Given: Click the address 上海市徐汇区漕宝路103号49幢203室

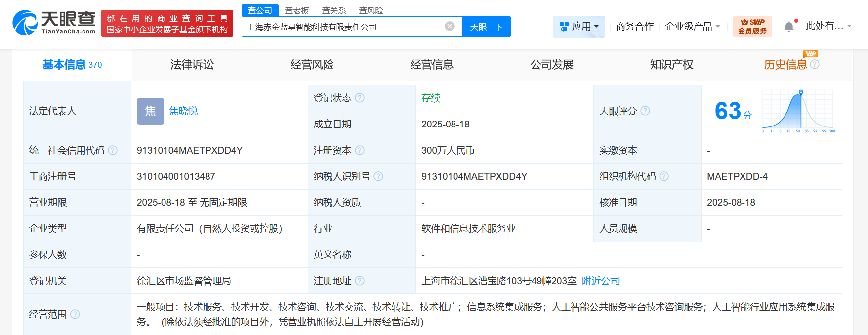Looking at the screenshot, I should pos(499,281).
